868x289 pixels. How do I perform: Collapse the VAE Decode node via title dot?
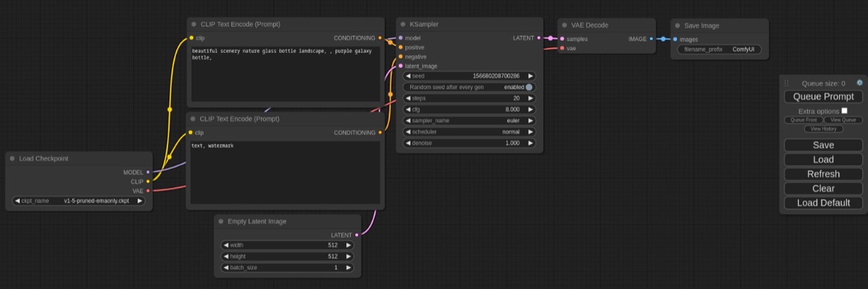pos(564,25)
